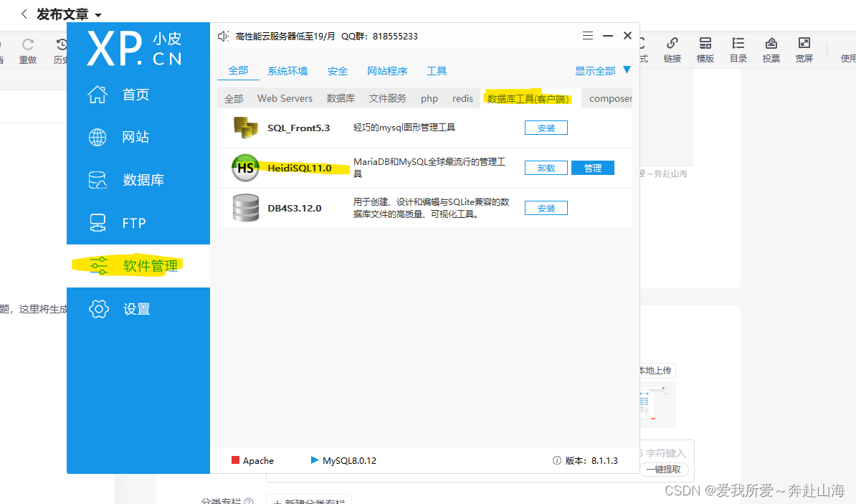Select the 数据库 filter tab

(341, 98)
